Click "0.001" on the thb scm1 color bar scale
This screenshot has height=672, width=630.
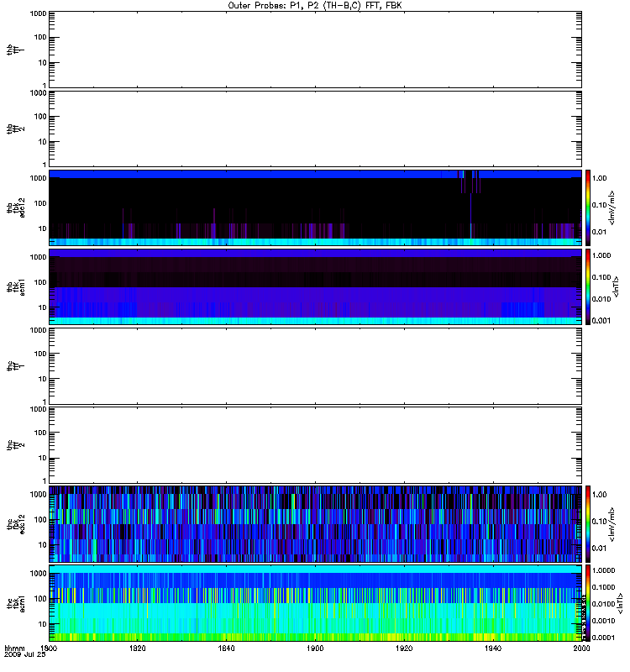click(601, 321)
